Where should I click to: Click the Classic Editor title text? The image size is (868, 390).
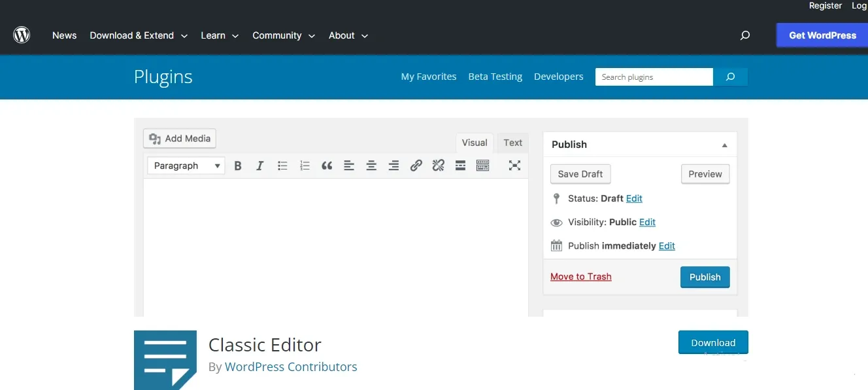coord(265,345)
